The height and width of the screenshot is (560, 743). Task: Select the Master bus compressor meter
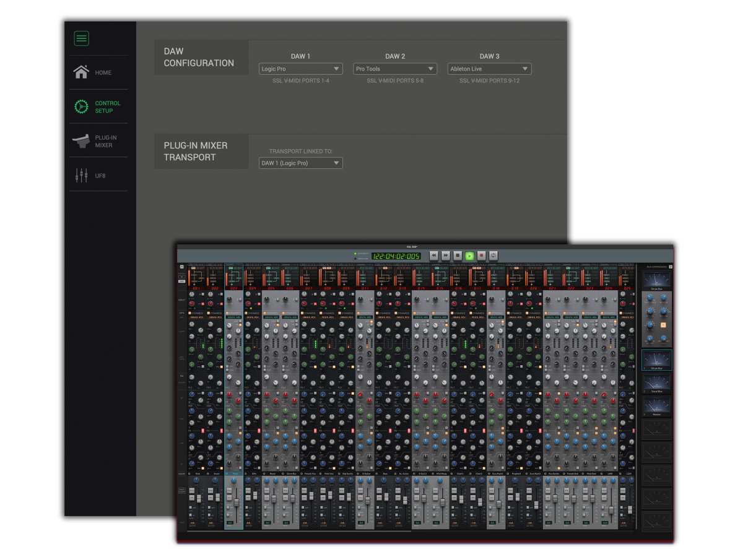656,407
